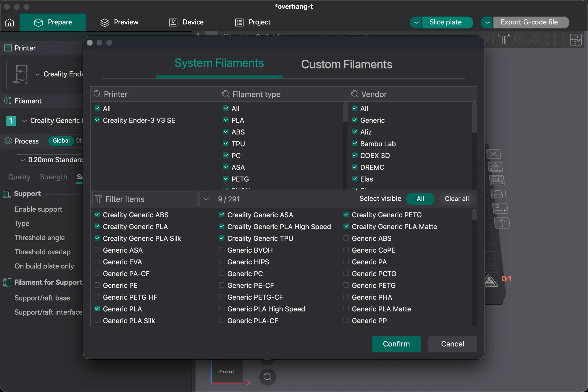Uncheck Creality Ender-3 V3 SE printer
Screen dimensions: 588x392
click(x=97, y=120)
